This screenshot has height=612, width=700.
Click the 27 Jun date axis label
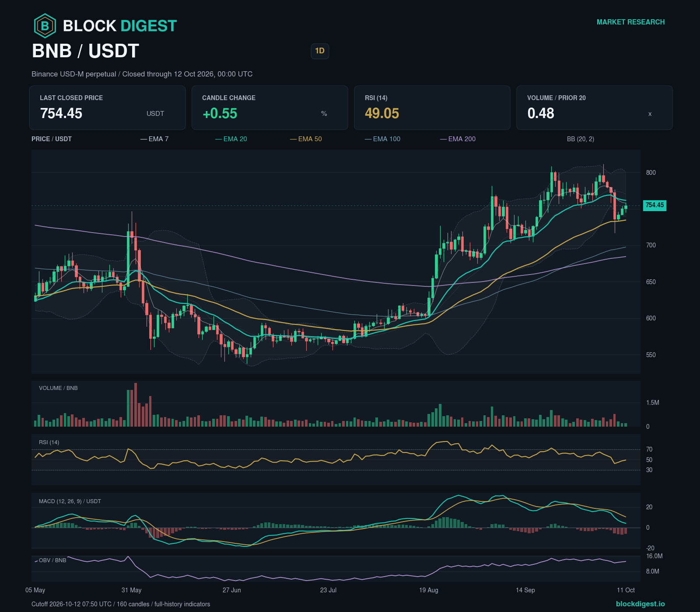coord(231,590)
